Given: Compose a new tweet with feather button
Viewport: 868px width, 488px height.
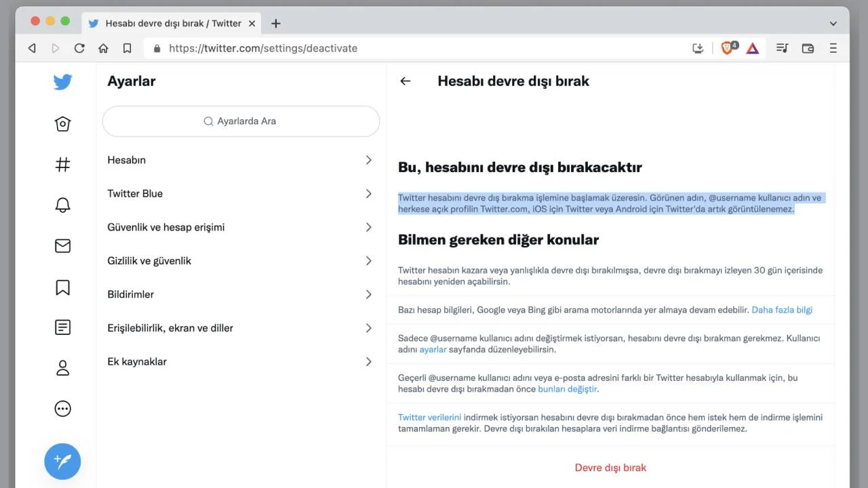Looking at the screenshot, I should pos(62,462).
